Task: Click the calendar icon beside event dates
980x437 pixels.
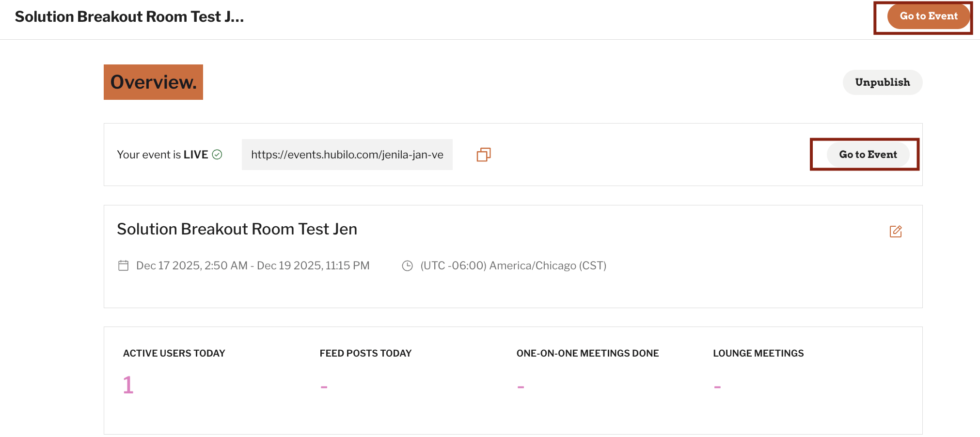Action: [x=124, y=265]
